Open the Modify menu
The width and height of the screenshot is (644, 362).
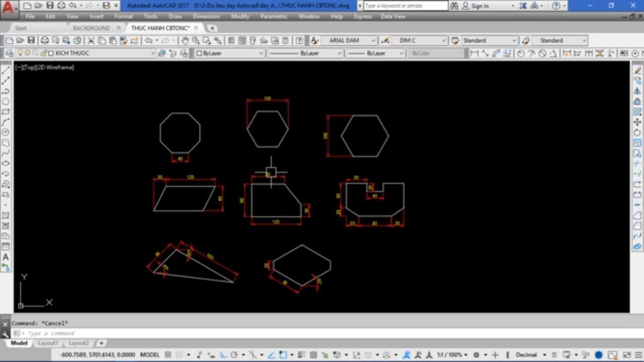[x=240, y=16]
